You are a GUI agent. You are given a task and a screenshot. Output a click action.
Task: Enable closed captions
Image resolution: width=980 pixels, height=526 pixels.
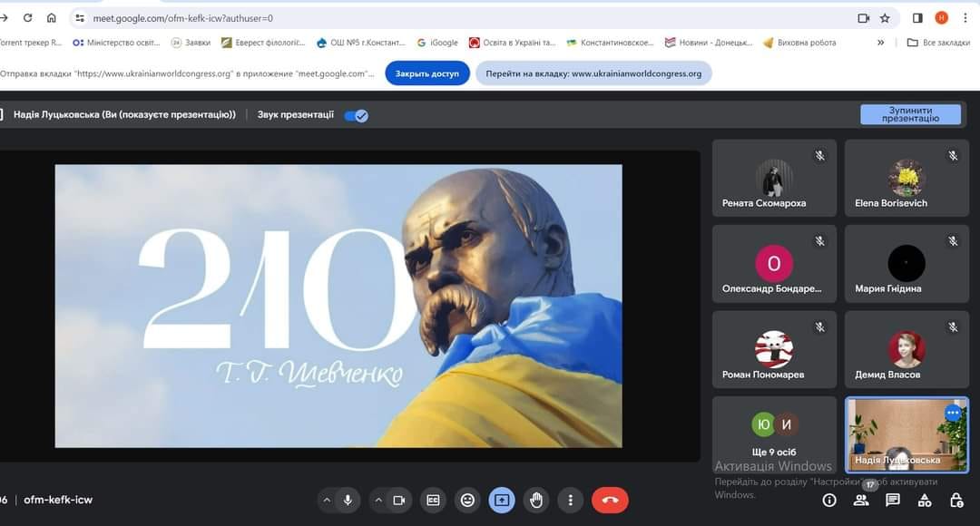click(x=433, y=500)
